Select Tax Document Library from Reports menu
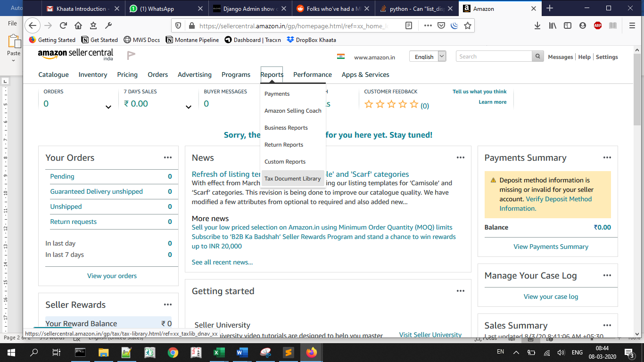The width and height of the screenshot is (644, 362). pyautogui.click(x=293, y=179)
